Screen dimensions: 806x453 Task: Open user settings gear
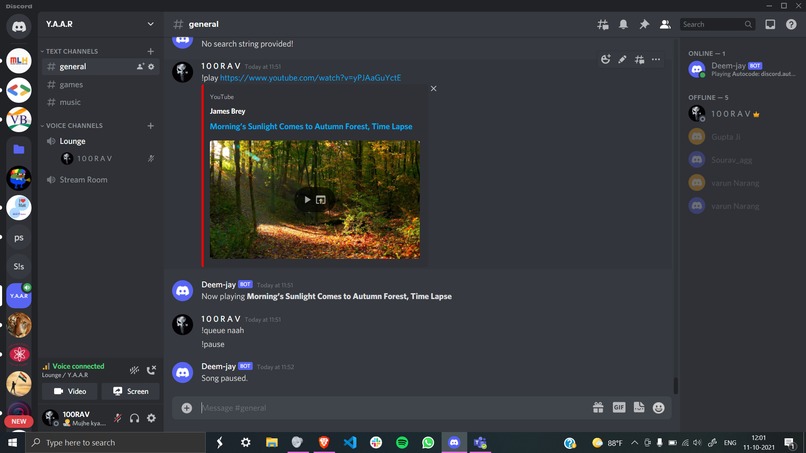tap(151, 418)
